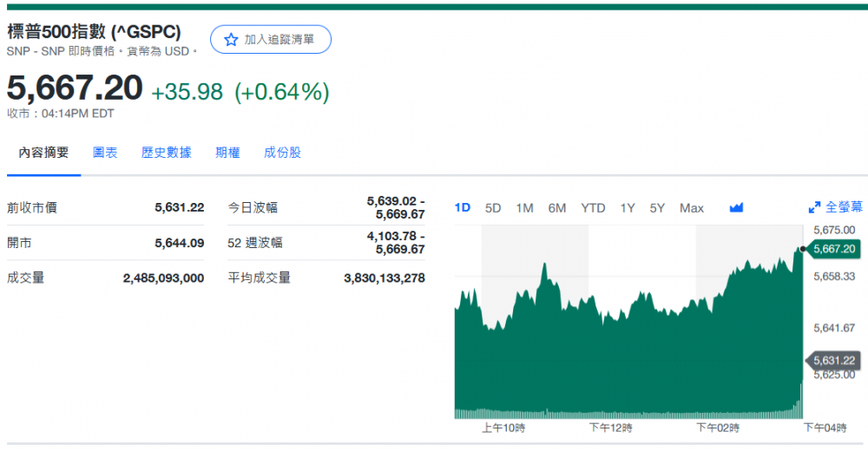Switch to the 圖表 tab
Image resolution: width=868 pixels, height=451 pixels.
pyautogui.click(x=105, y=153)
